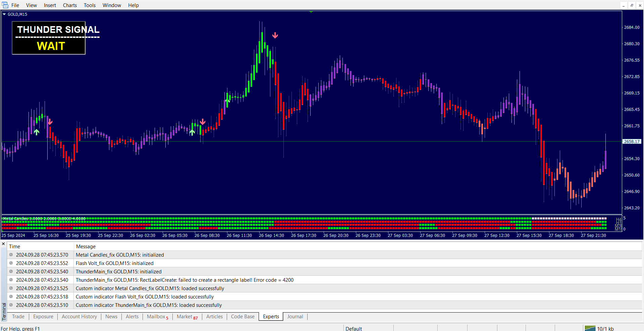
Task: Click the MetaTrader application icon in the menu bar
Action: click(x=5, y=5)
